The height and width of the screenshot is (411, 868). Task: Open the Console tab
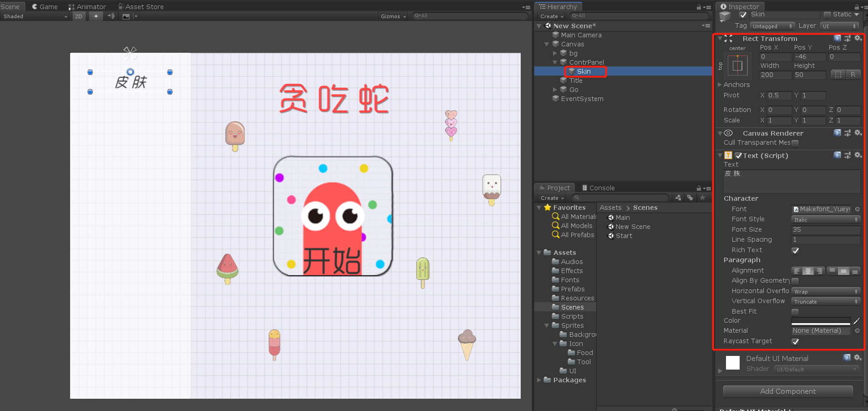point(598,188)
